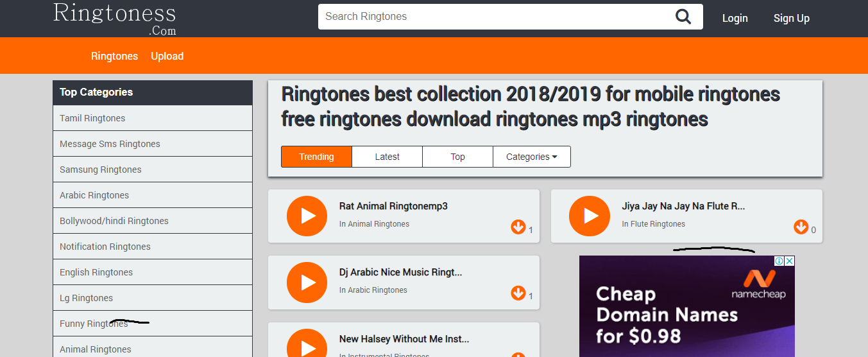The width and height of the screenshot is (868, 357).
Task: Click the search magnifier icon
Action: point(683,17)
